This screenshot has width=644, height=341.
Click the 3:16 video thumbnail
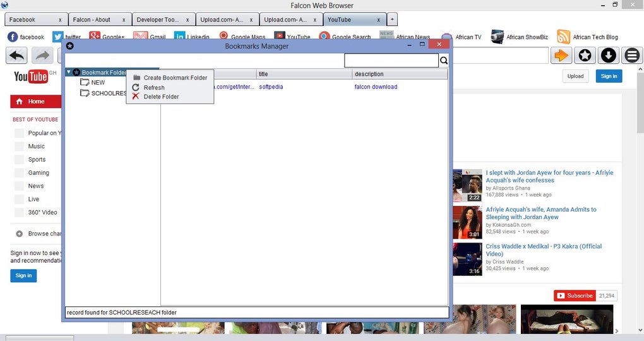point(467,260)
